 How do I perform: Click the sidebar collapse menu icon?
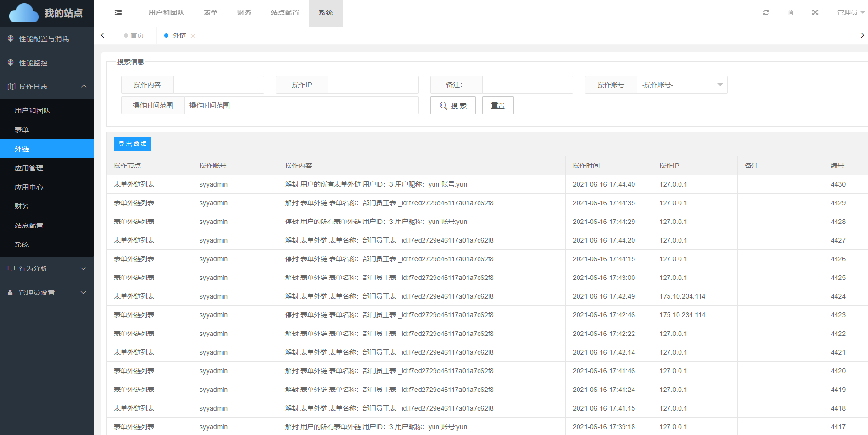pos(118,13)
